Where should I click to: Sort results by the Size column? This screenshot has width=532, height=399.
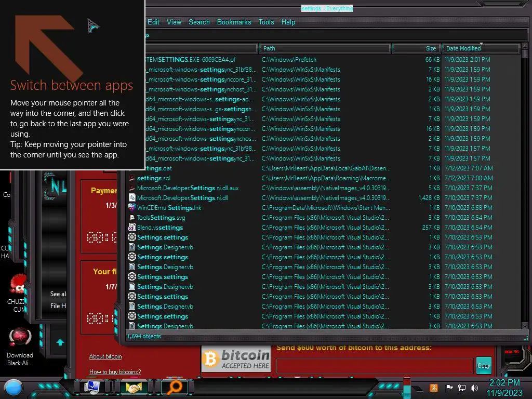[416, 48]
